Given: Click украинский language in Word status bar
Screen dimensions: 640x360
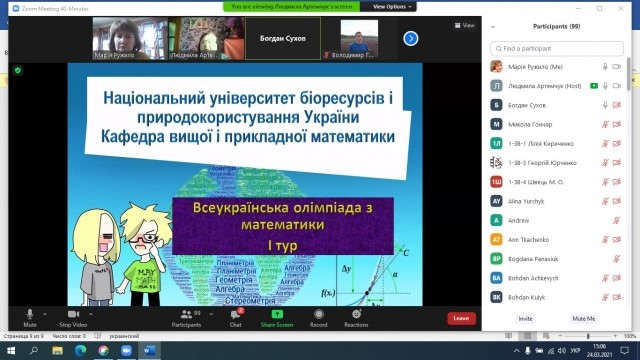Looking at the screenshot, I should (x=124, y=336).
